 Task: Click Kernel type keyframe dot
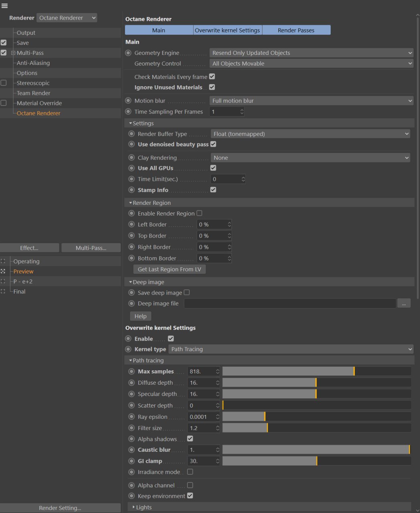click(128, 349)
